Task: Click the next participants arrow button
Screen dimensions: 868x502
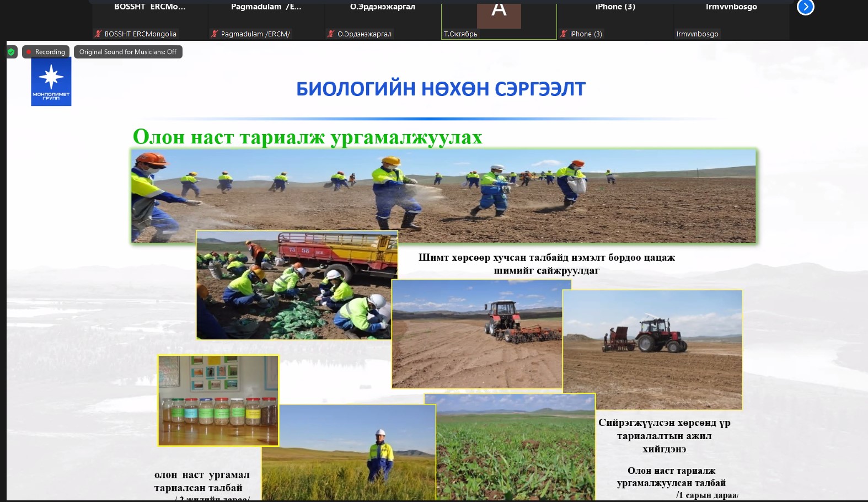Action: click(x=805, y=7)
